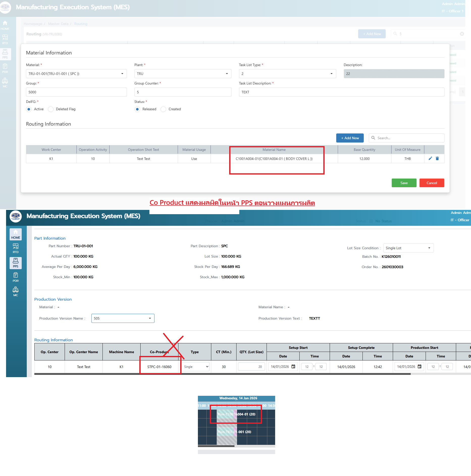Click the pencil edit icon in K1 row
The height and width of the screenshot is (476, 471).
[x=430, y=158]
